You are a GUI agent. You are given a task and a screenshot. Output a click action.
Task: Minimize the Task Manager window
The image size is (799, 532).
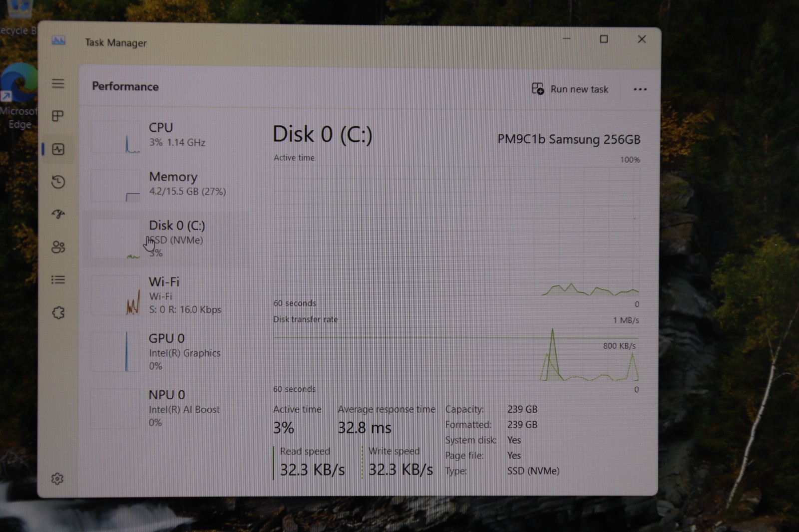(x=566, y=38)
